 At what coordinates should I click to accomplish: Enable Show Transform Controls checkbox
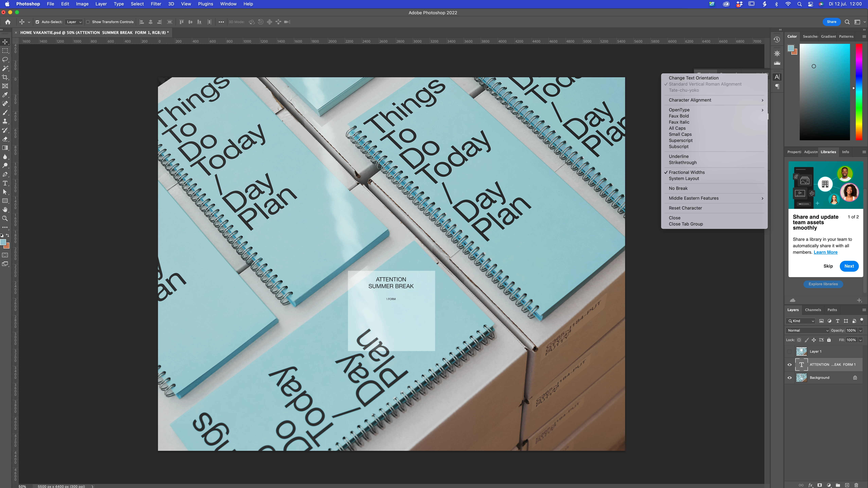point(88,22)
